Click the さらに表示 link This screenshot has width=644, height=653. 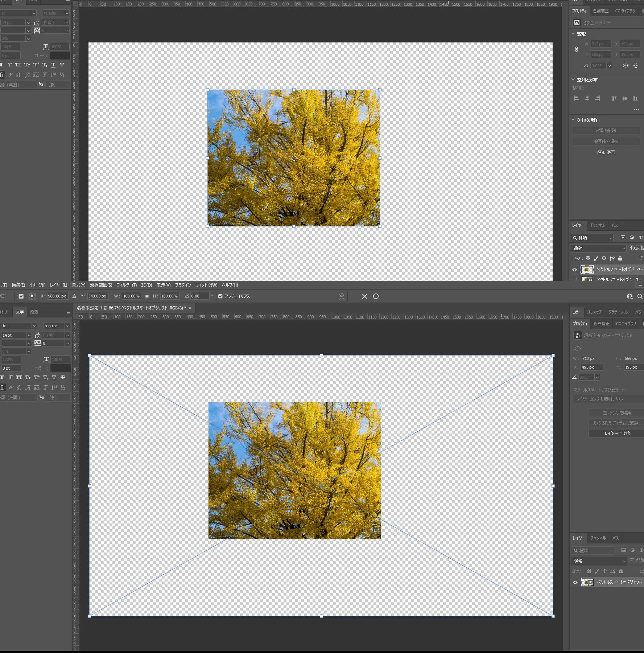[606, 152]
